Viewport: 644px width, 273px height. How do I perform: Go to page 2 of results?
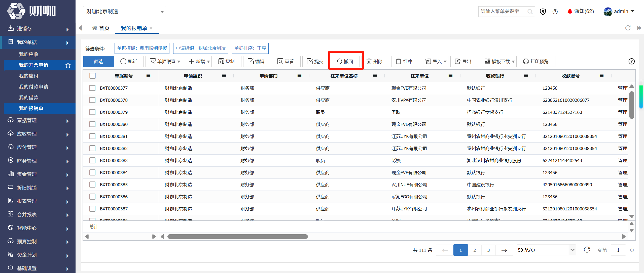[x=475, y=250]
